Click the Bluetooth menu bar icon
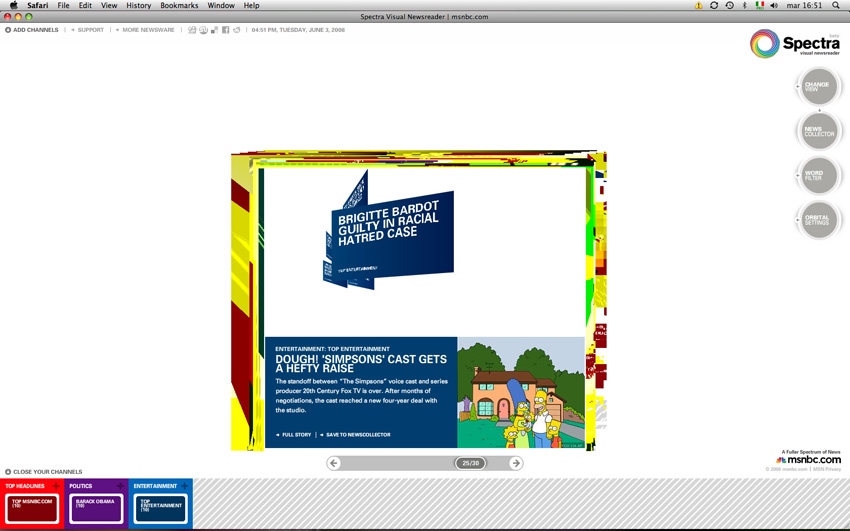The image size is (850, 531). tap(744, 5)
